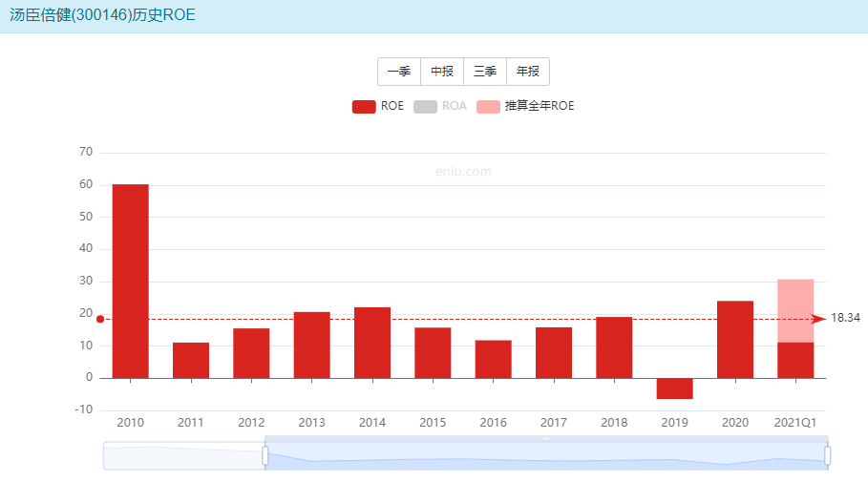The width and height of the screenshot is (868, 482).
Task: Click the 2019 axis label
Action: click(675, 423)
